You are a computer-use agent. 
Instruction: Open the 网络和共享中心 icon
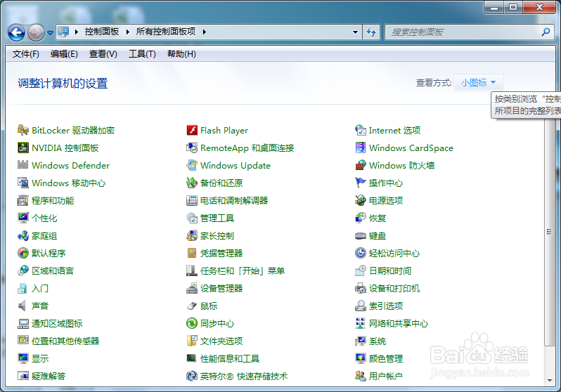coord(360,323)
